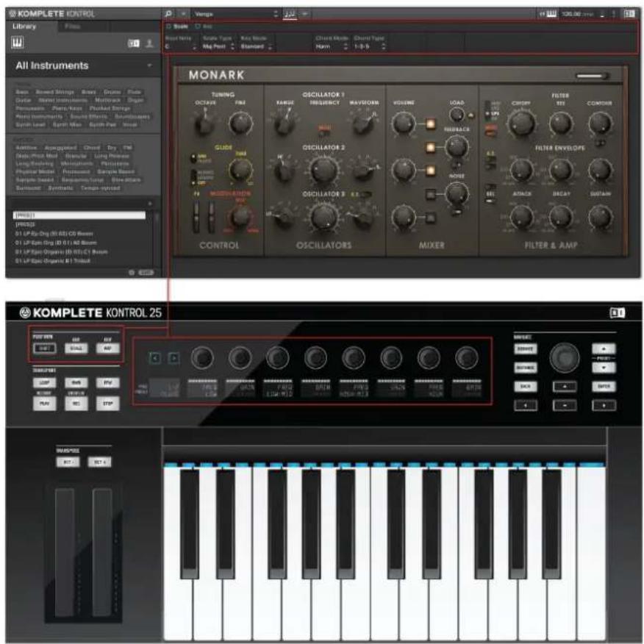644x644 pixels.
Task: Open the Key Mode dropdown
Action: (257, 47)
